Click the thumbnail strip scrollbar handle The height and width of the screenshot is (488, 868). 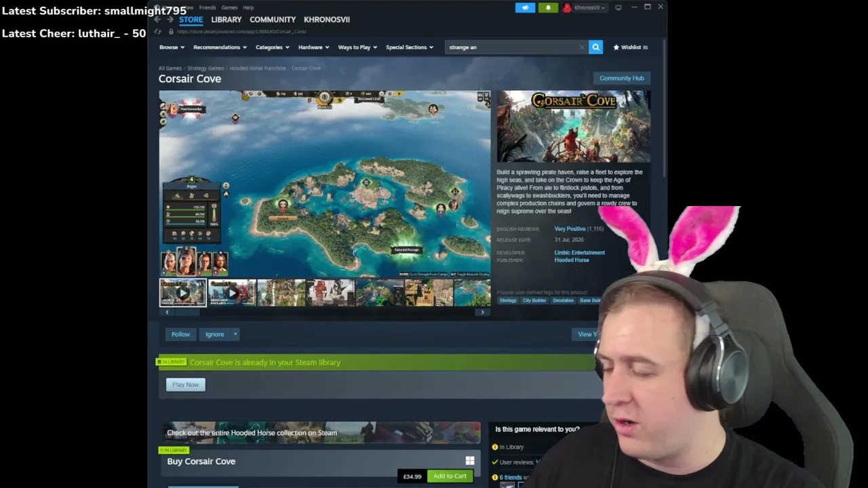click(x=187, y=312)
